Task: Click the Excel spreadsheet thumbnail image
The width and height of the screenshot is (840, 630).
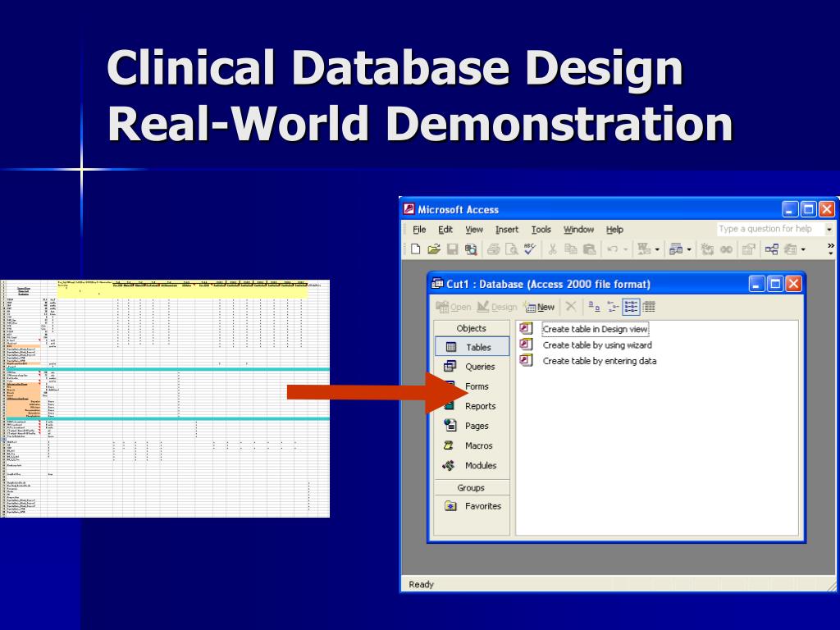Action: 164,398
